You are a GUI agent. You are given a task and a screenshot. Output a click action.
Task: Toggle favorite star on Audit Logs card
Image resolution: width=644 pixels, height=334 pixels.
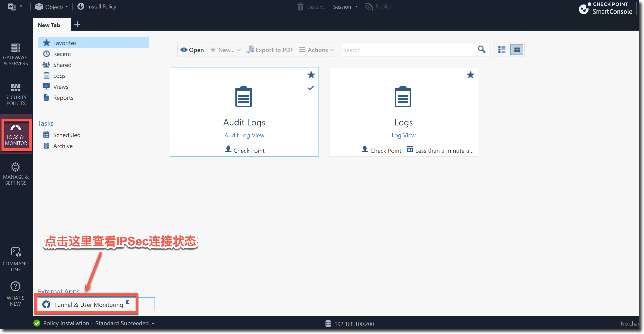point(311,75)
